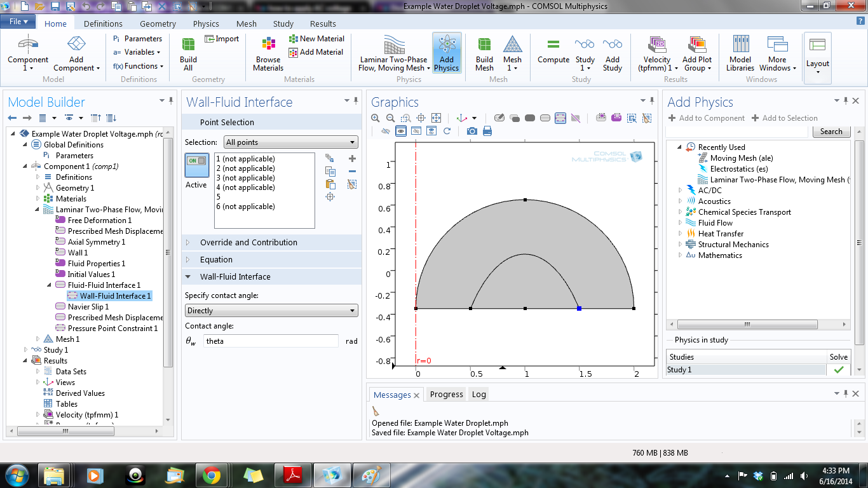Screen dimensions: 868x488
Task: Toggle the Solve checkmark for Study 1
Action: coord(839,370)
